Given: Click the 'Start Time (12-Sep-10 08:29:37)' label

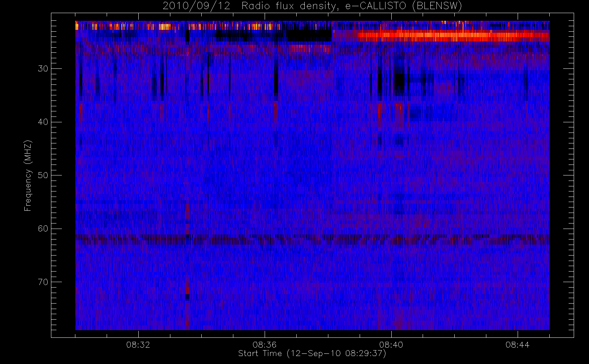Looking at the screenshot, I should tap(312, 353).
